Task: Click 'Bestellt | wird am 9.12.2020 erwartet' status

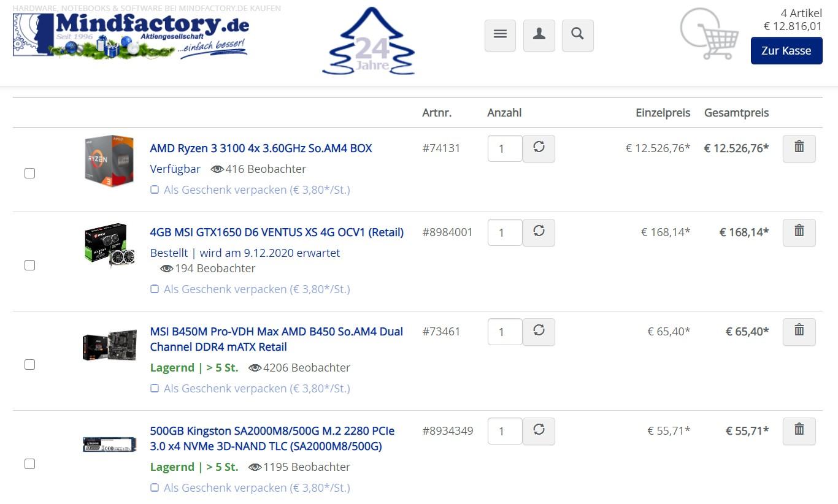Action: (245, 253)
